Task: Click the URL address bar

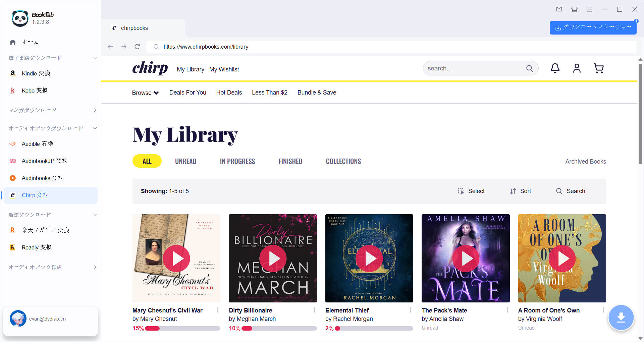Action: 391,47
